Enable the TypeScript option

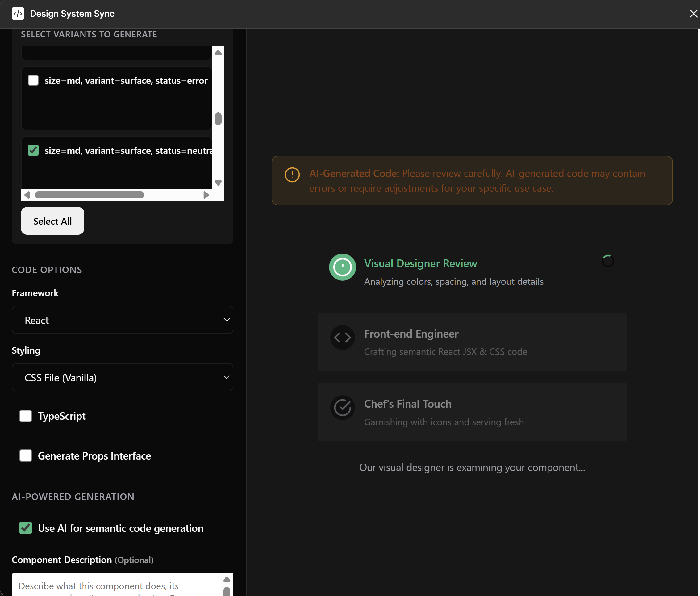[x=25, y=416]
